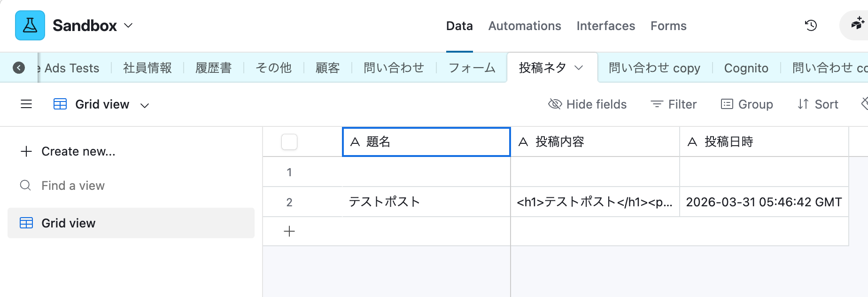Open the 投稿ネタ table tab dropdown

[579, 68]
